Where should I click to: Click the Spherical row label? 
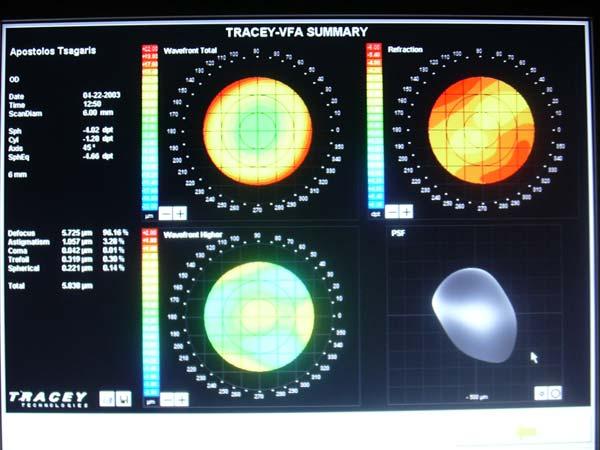(24, 268)
